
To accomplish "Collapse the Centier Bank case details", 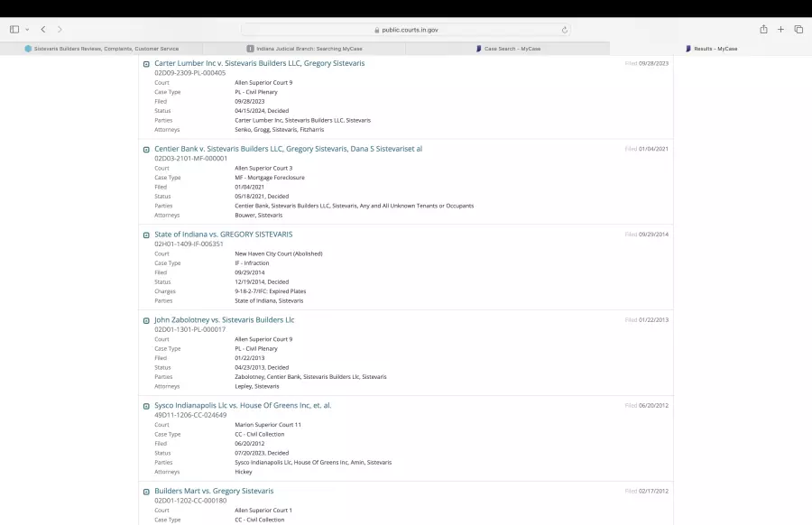I will pos(147,150).
